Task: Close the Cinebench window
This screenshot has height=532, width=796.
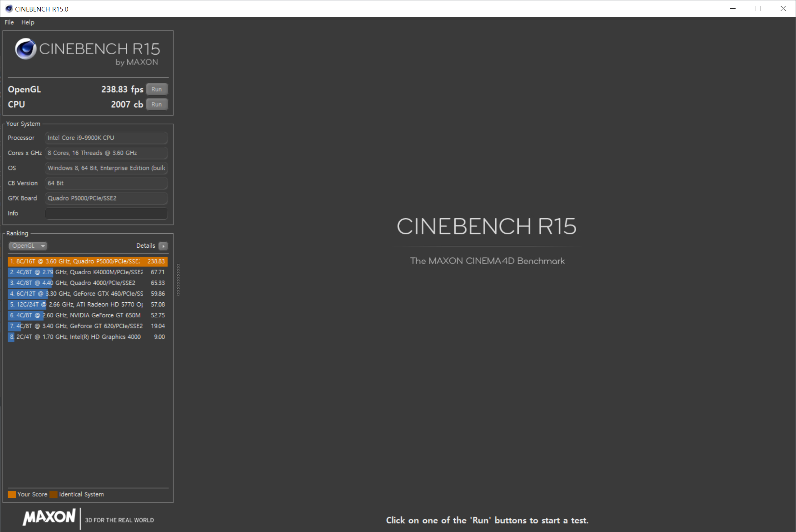Action: (x=783, y=9)
